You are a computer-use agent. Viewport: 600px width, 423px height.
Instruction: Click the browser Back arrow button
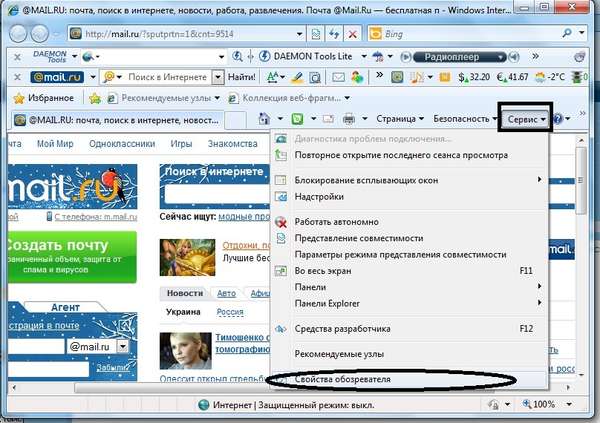(x=23, y=33)
